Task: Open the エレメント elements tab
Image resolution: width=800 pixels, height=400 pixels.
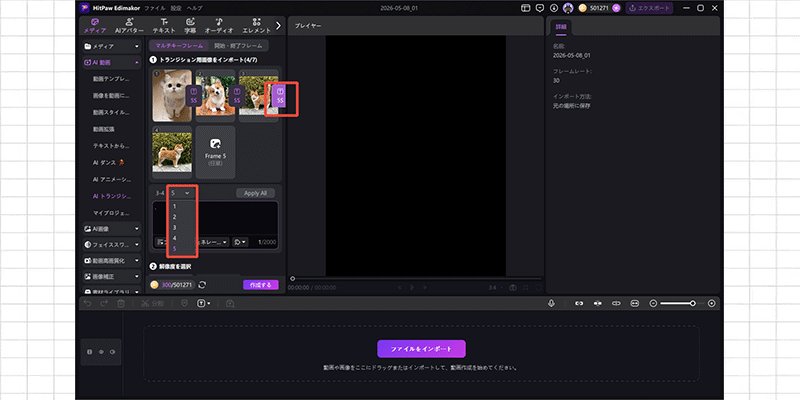Action: pyautogui.click(x=257, y=26)
